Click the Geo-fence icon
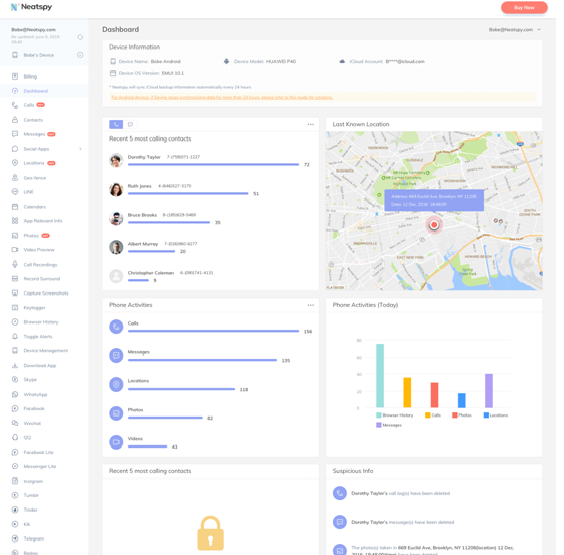The width and height of the screenshot is (564, 555). click(15, 178)
